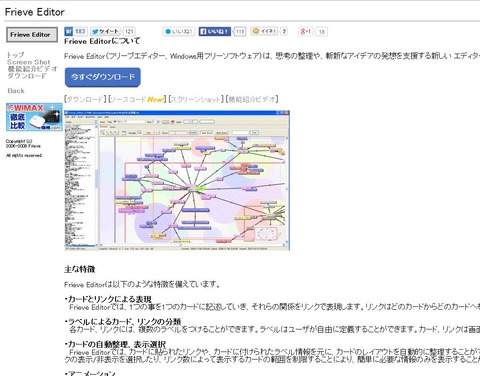Click the Hatena bookmark count button
Image resolution: width=480 pixels, height=376 pixels.
(76, 32)
